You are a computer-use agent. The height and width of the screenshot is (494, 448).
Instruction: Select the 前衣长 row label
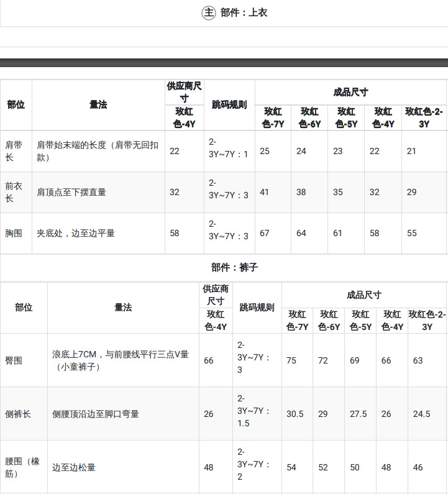pos(14,192)
